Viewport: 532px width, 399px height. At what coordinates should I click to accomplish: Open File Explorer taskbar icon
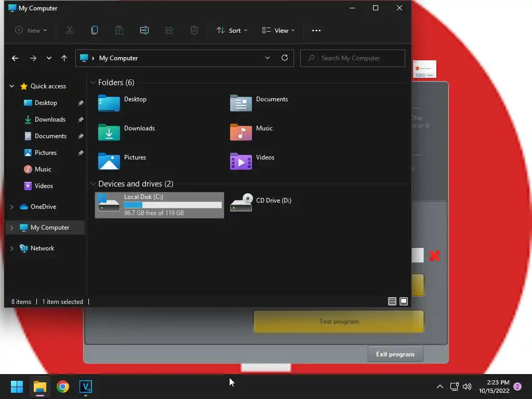tap(39, 387)
